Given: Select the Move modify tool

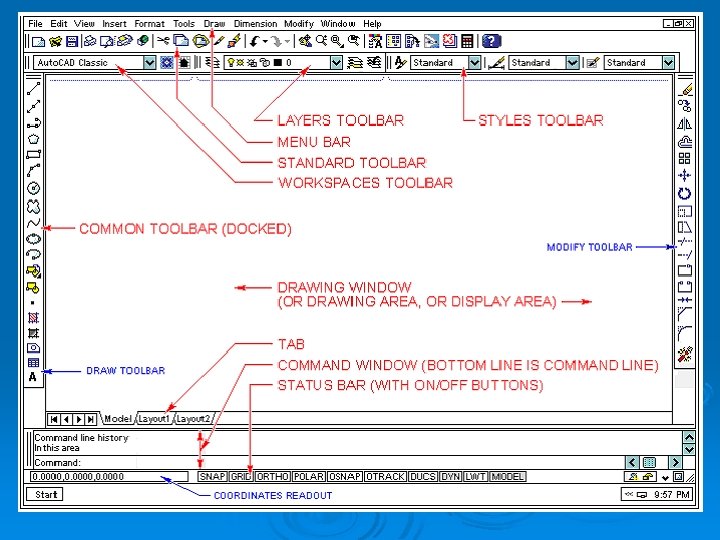Looking at the screenshot, I should click(685, 175).
